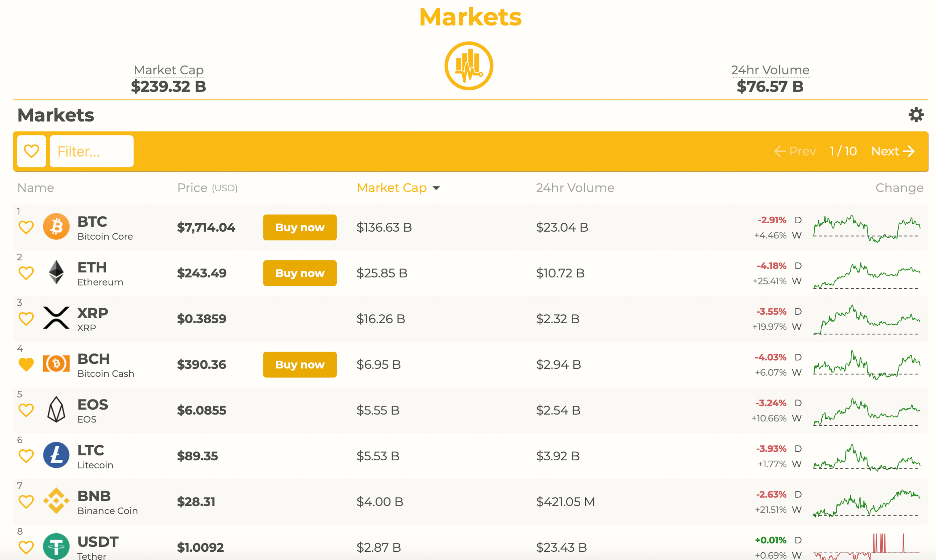The width and height of the screenshot is (936, 560).
Task: Click BTC ticker name
Action: 92,222
